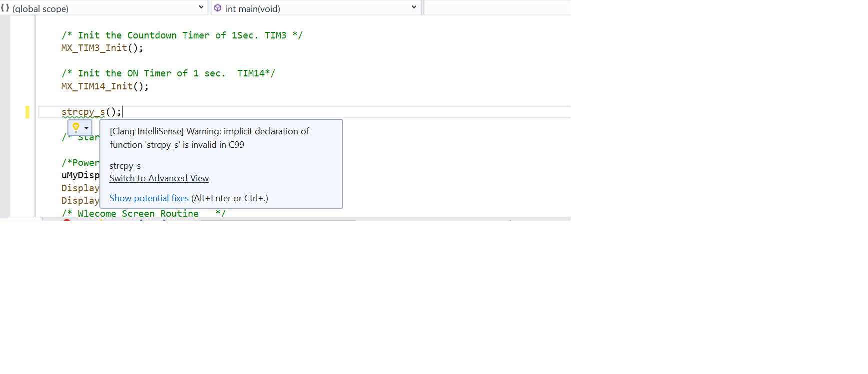The width and height of the screenshot is (868, 374).
Task: Click the lightbulb quick actions icon
Action: click(76, 127)
